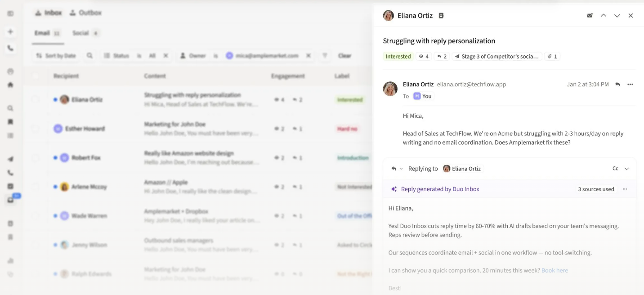Select the Social tab
This screenshot has height=295, width=644.
click(x=85, y=33)
